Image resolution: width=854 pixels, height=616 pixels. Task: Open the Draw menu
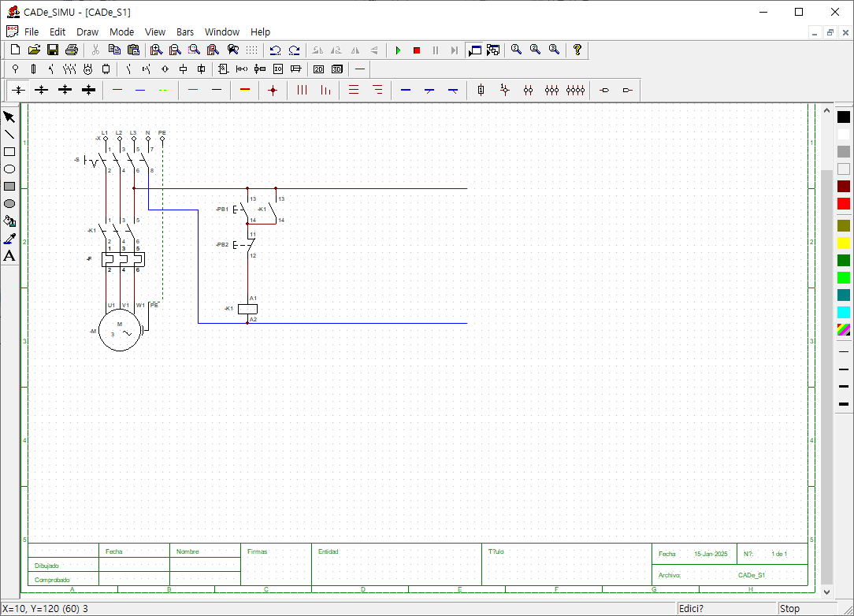87,32
